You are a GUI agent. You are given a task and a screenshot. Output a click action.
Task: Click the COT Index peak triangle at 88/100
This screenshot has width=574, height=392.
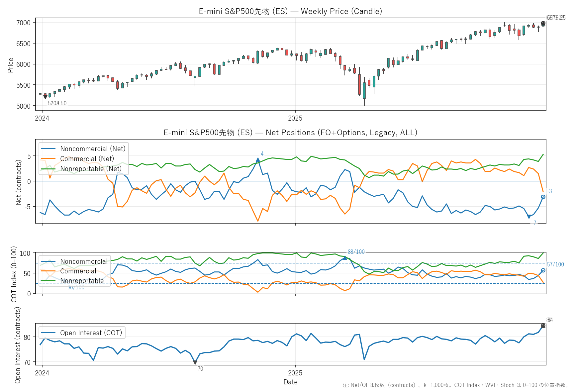point(345,258)
